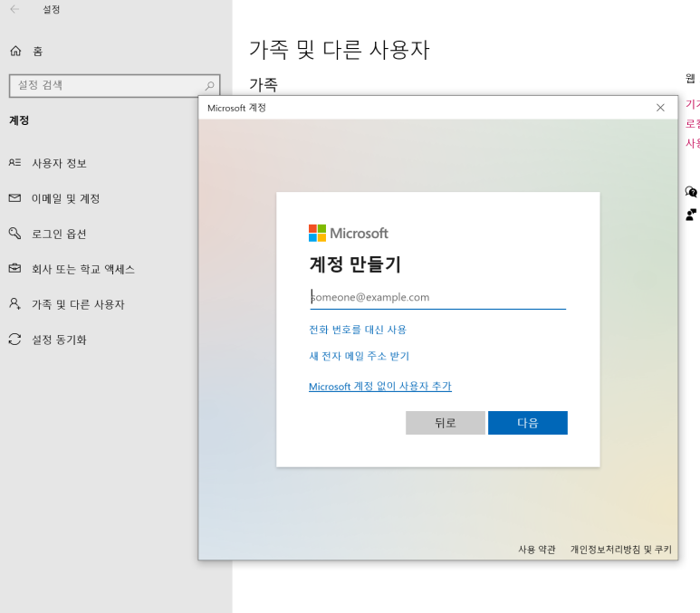Screen dimensions: 700x613
Task: Click the back arrow in Settings header
Action: pos(14,9)
